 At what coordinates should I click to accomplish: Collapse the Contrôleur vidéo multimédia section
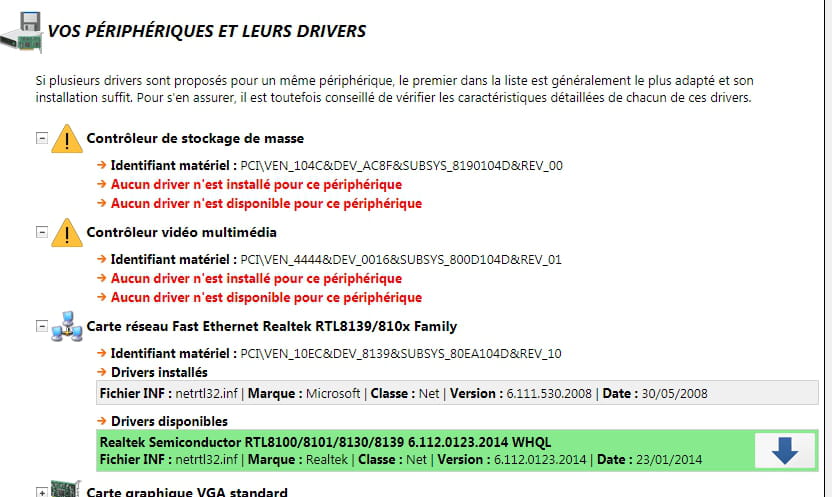(42, 232)
